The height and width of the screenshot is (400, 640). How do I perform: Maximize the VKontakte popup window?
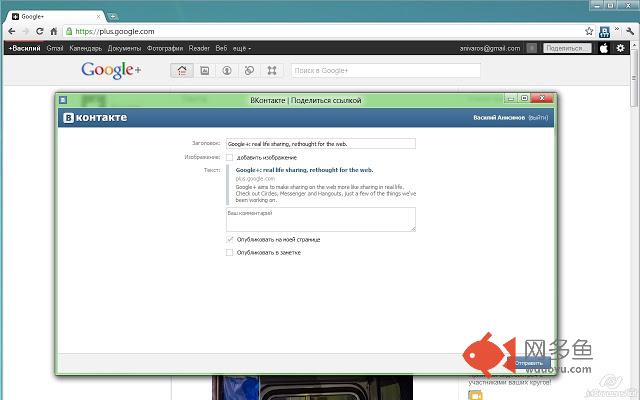tap(525, 98)
